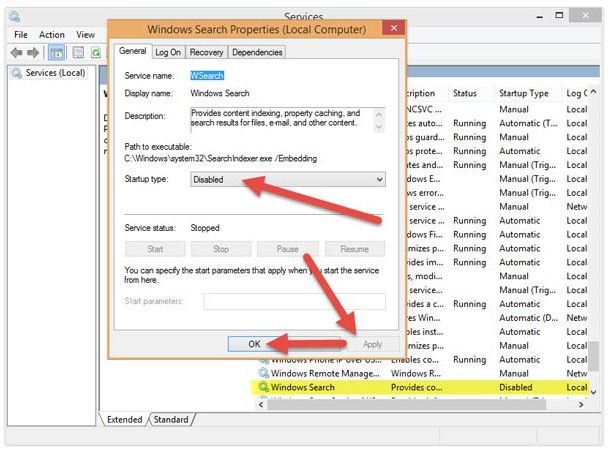Click the gear icon beside Windows Remote Manage row
Screen dimensions: 611x456
(264, 373)
